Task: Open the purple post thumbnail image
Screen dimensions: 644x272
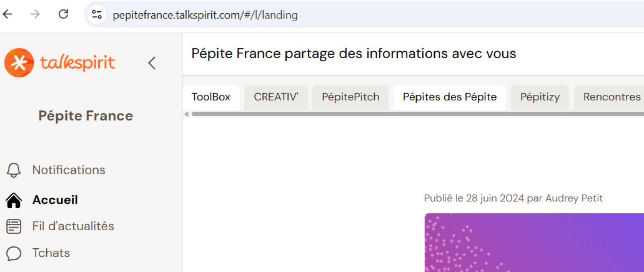Action: 534,243
